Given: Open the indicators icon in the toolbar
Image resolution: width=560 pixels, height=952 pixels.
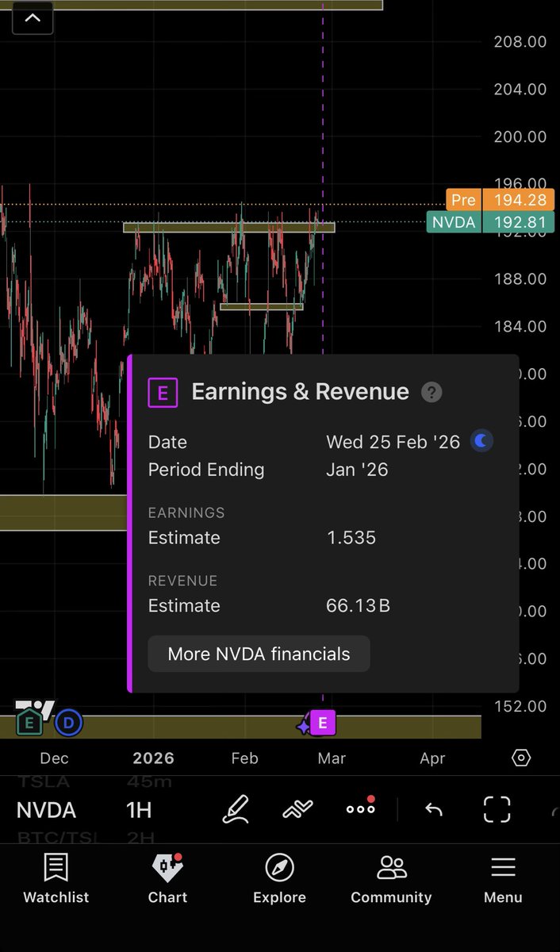Looking at the screenshot, I should coord(297,809).
